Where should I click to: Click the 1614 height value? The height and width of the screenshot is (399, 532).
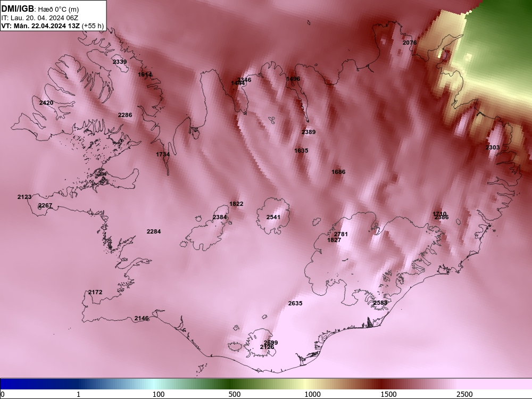point(145,74)
